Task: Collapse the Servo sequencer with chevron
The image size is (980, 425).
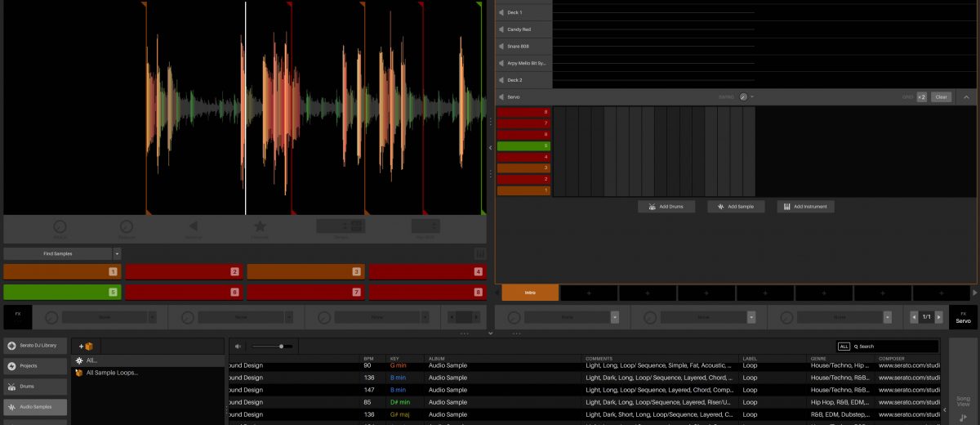Action: pos(967,96)
